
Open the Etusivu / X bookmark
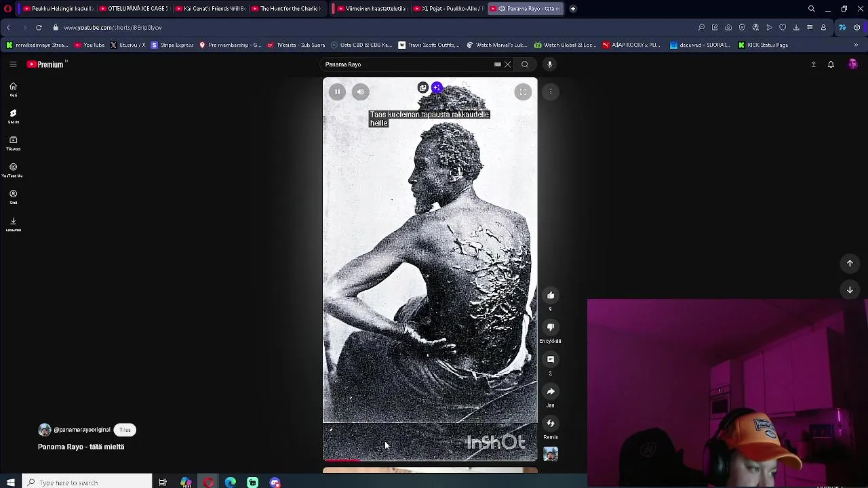127,45
